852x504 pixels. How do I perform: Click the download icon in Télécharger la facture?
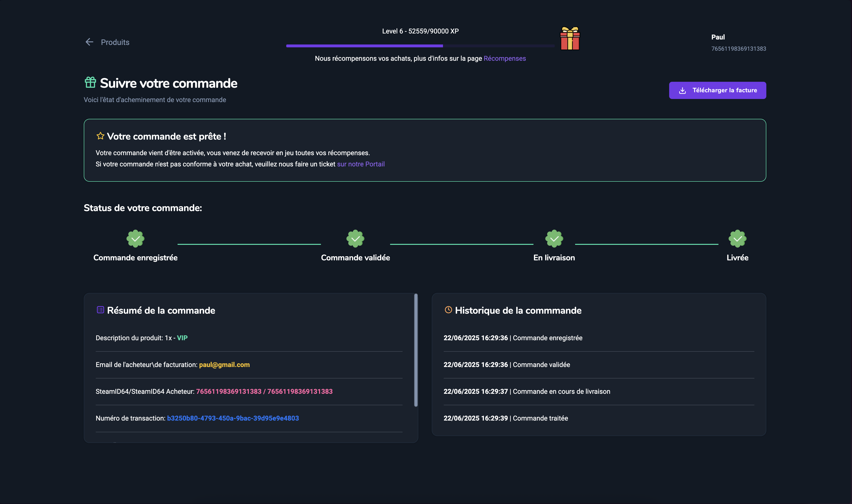tap(682, 91)
